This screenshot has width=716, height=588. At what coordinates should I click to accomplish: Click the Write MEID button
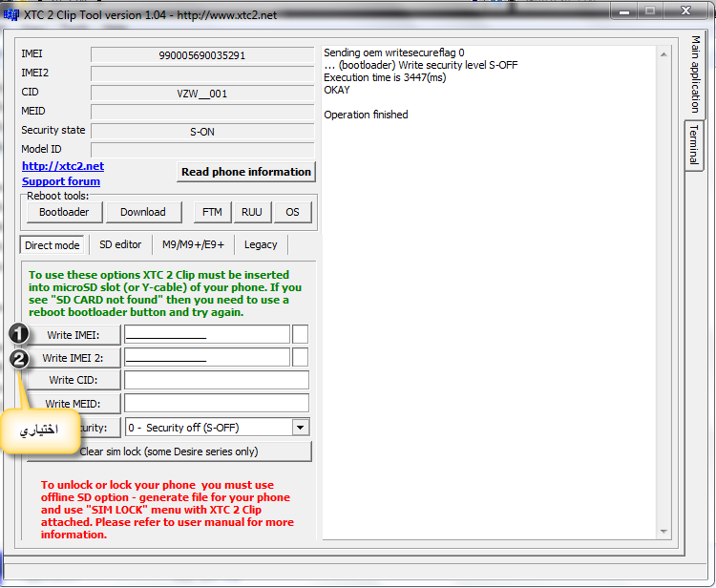[74, 404]
